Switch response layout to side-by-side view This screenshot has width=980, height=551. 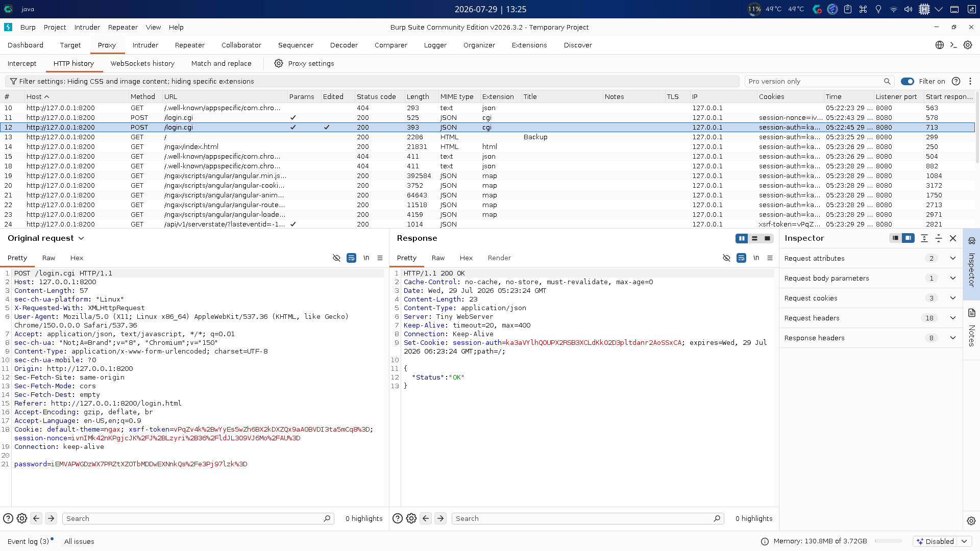742,238
